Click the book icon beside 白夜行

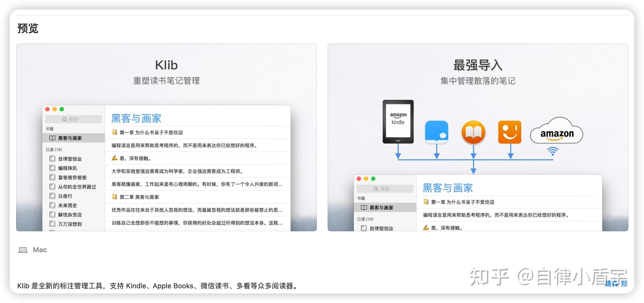click(52, 196)
